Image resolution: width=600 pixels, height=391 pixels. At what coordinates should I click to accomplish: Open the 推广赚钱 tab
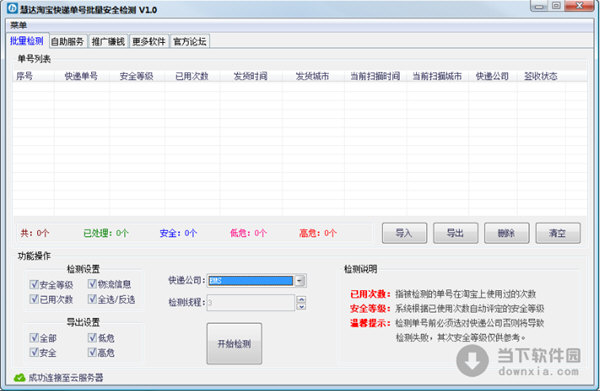[108, 41]
